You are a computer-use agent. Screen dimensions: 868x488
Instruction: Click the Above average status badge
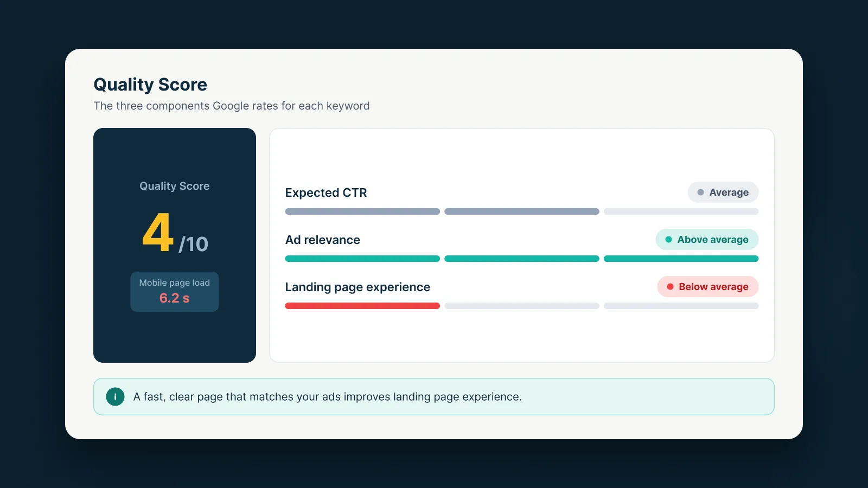[x=707, y=240]
